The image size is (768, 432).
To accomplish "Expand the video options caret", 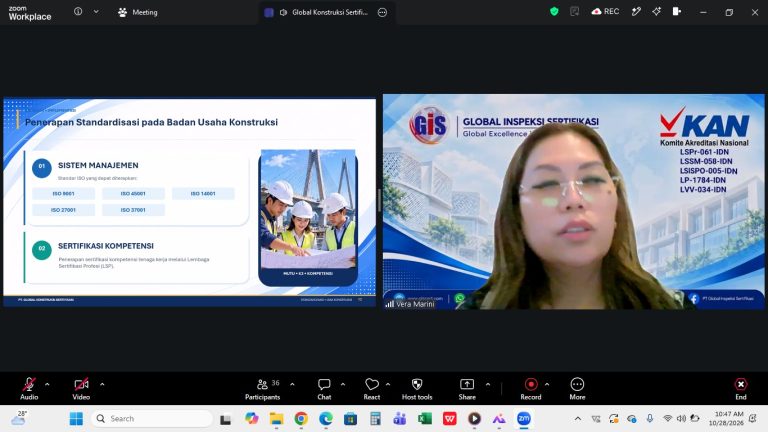I will pyautogui.click(x=102, y=384).
